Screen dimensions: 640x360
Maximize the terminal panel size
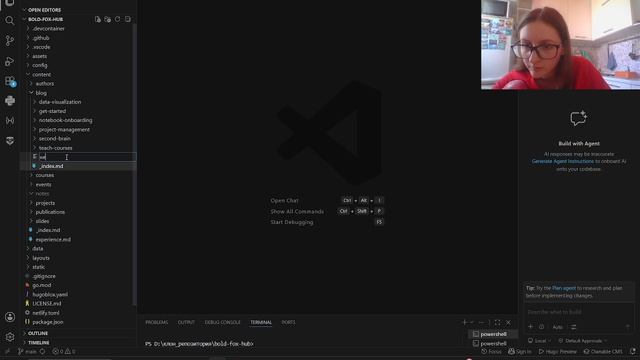point(498,322)
